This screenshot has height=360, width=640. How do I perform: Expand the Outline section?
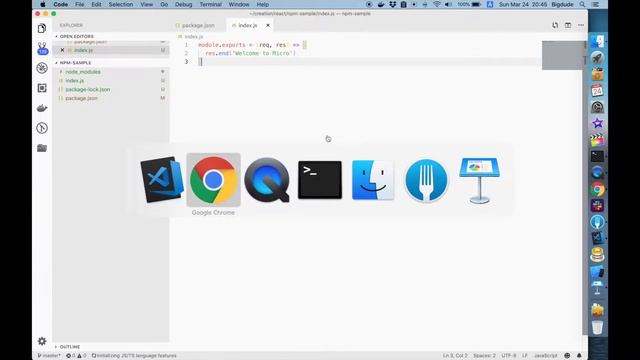point(70,347)
